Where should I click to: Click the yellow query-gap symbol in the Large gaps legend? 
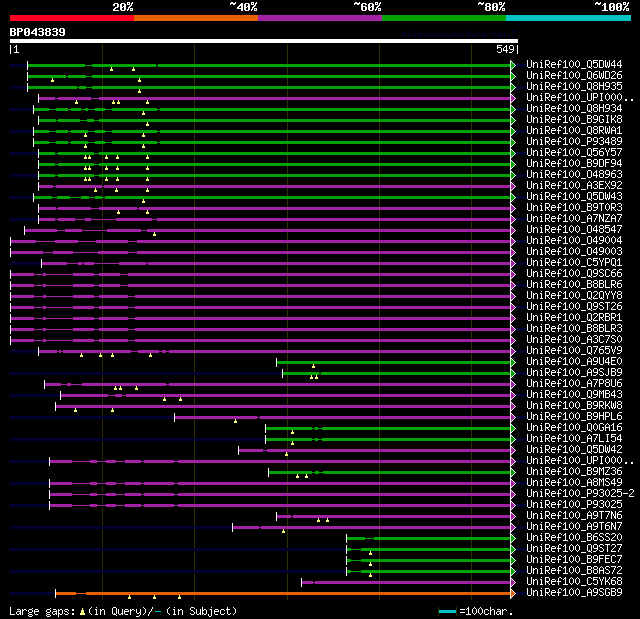tap(82, 611)
